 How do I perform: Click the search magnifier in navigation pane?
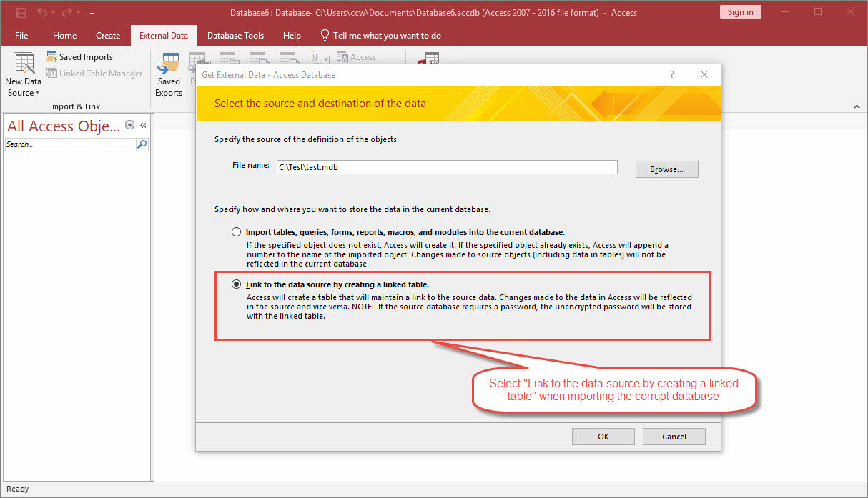pos(142,144)
